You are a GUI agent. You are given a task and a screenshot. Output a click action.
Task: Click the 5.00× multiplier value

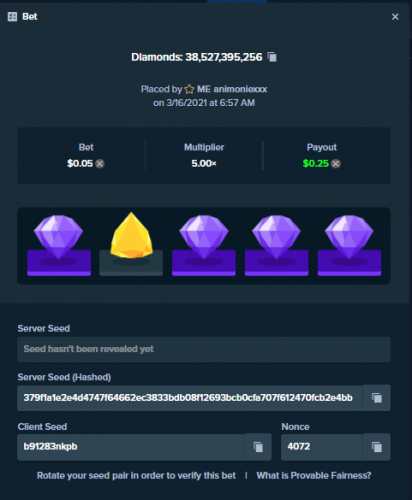tap(204, 164)
